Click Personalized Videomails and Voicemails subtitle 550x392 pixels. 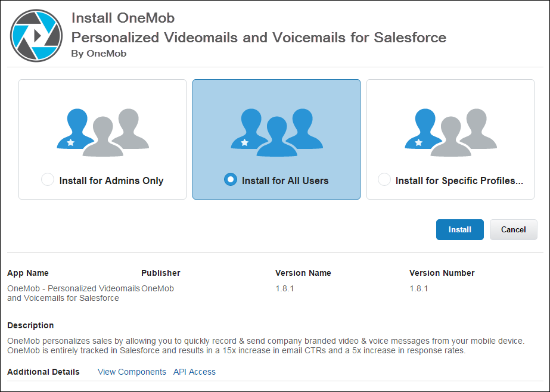pos(259,38)
